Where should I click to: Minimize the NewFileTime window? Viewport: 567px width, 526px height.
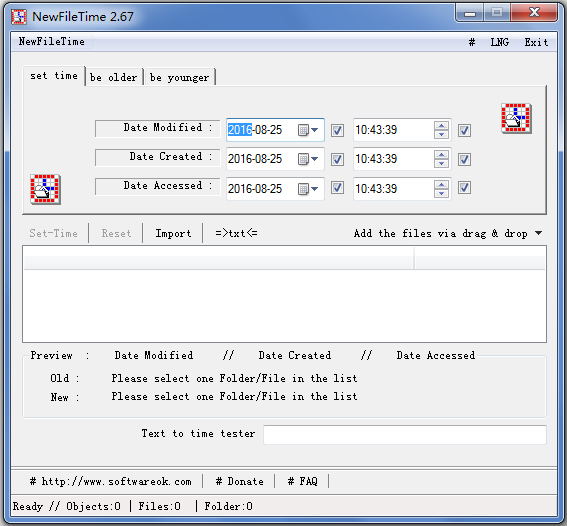click(470, 13)
